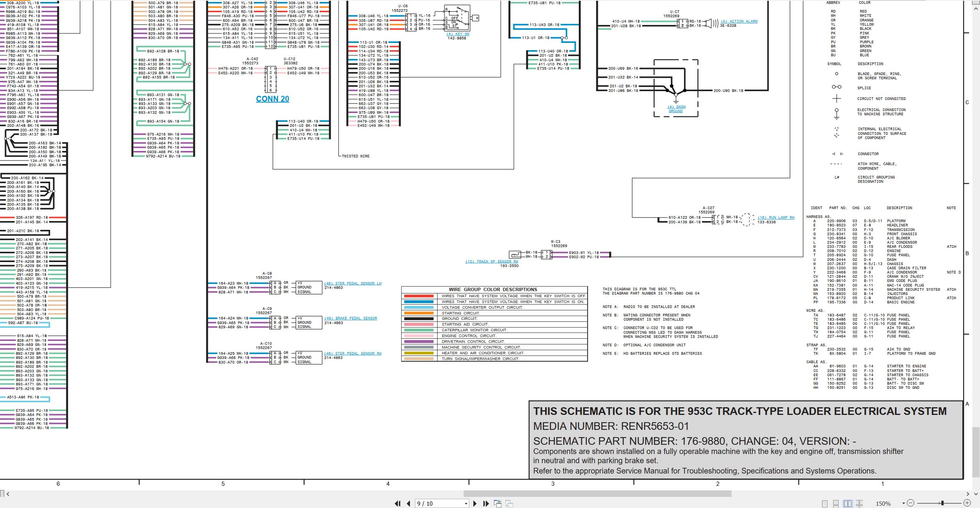
Task: Click the 193-2550 sensor part number
Action: click(509, 266)
